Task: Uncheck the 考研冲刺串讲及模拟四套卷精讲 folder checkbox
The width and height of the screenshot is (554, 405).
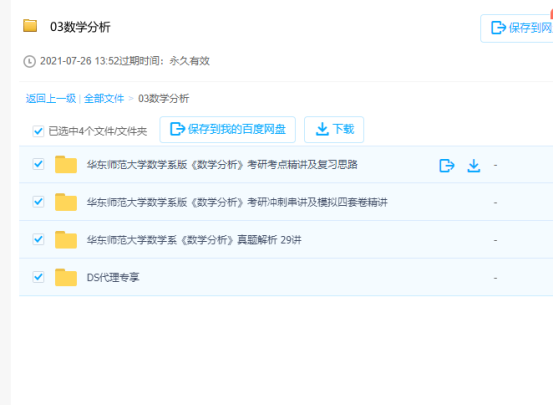Action: pyautogui.click(x=38, y=202)
